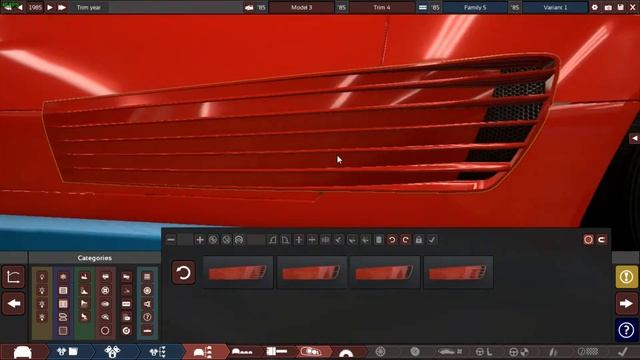The image size is (640, 360).
Task: Select the license plate category icon
Action: click(126, 304)
